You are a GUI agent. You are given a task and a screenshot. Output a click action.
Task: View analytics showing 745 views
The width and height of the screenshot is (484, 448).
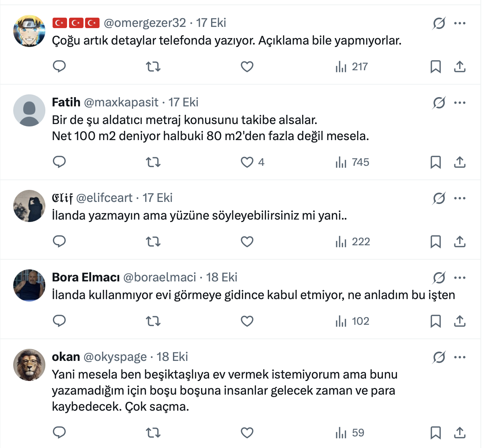[352, 162]
